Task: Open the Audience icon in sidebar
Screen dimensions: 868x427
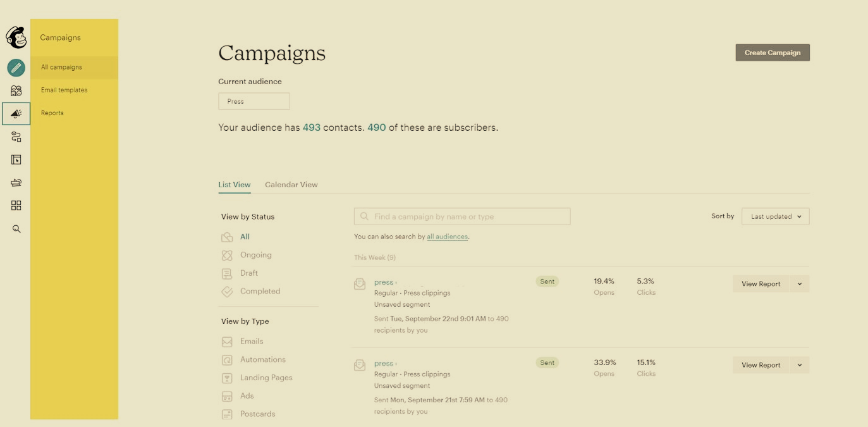Action: pos(16,90)
